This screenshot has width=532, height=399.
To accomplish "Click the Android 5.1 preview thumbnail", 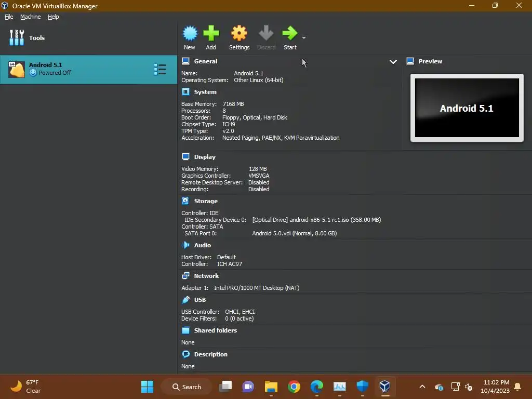I will pyautogui.click(x=467, y=108).
